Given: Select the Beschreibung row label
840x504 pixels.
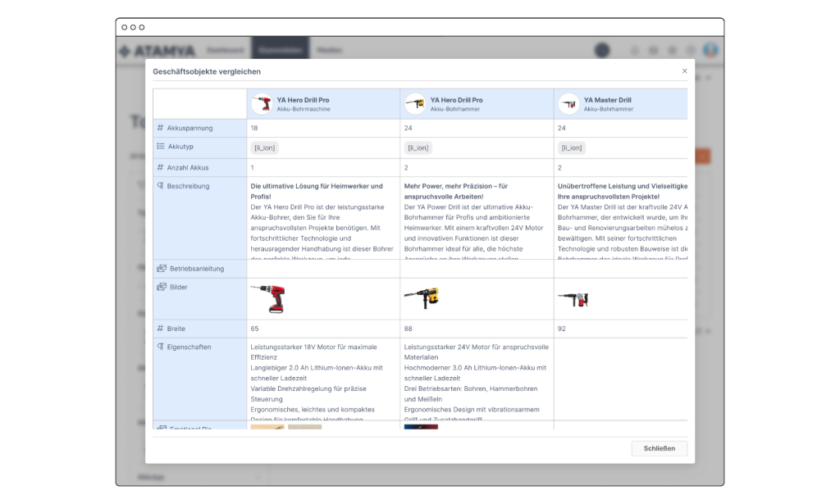Looking at the screenshot, I should coord(188,186).
